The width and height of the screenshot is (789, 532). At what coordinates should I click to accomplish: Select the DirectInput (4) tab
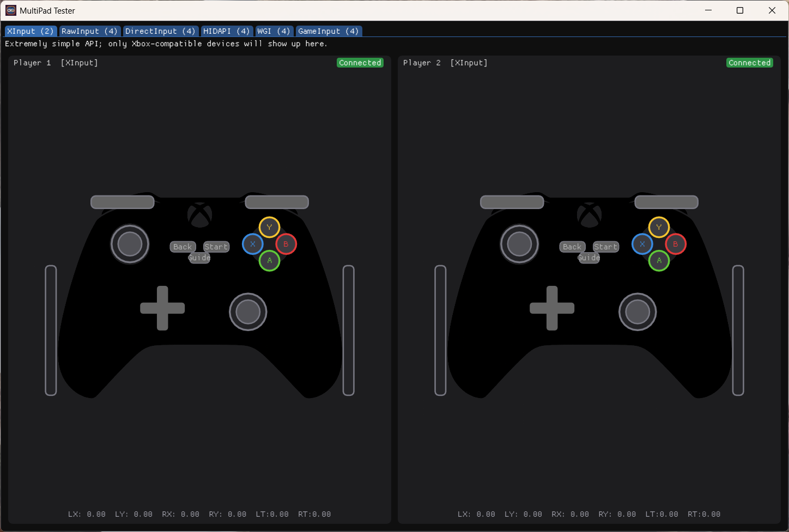(160, 31)
